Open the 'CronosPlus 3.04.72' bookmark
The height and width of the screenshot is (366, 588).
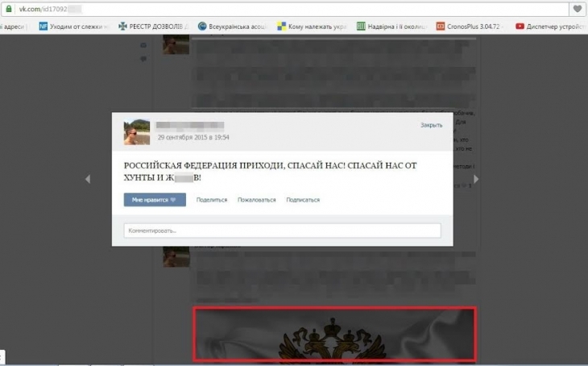(470, 27)
